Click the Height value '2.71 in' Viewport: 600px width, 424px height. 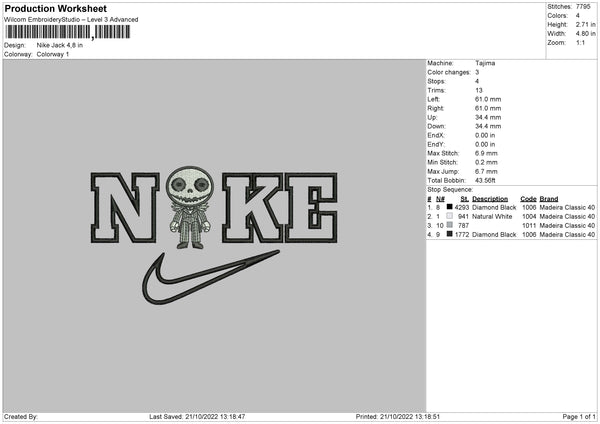click(585, 24)
